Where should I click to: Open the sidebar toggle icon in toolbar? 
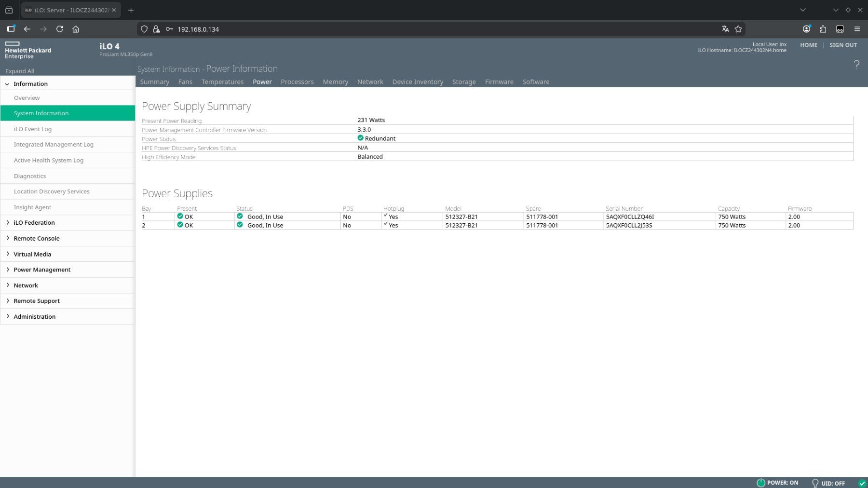[11, 29]
